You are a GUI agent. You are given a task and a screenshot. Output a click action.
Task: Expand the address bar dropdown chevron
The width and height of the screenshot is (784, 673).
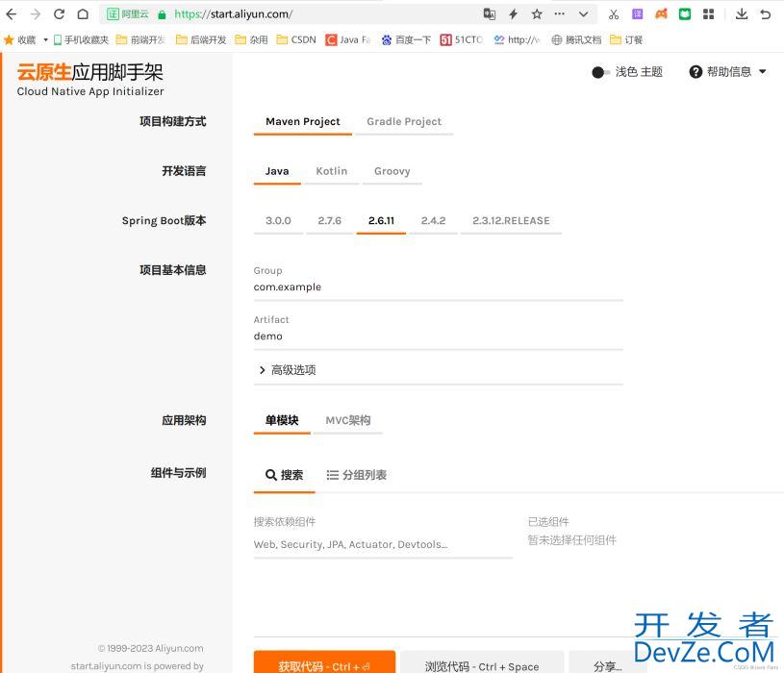[583, 14]
